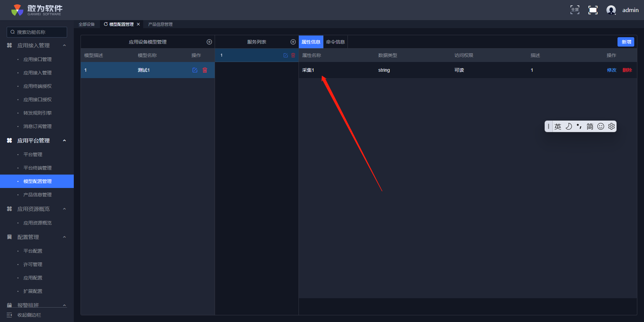This screenshot has width=644, height=322.
Task: Click the screen expand icon beside admin avatar
Action: 593,10
